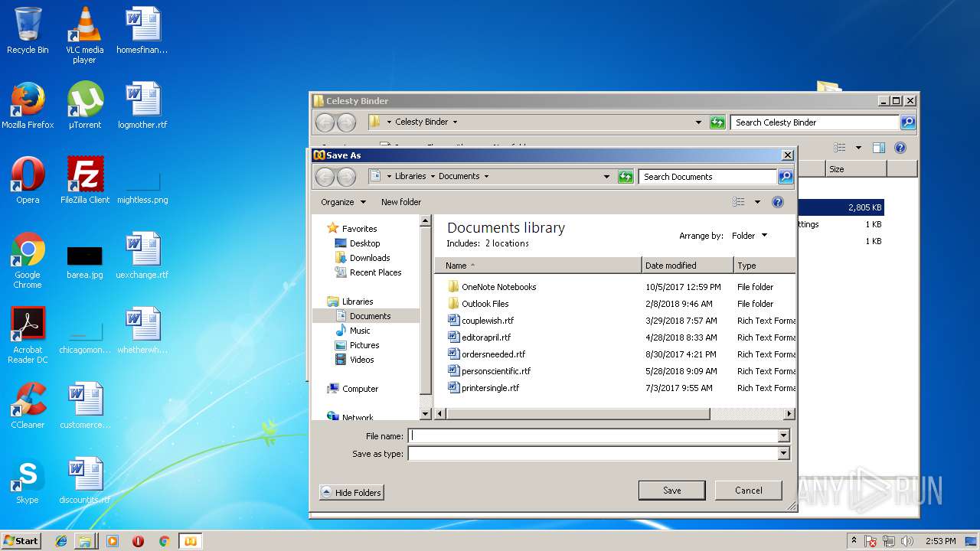Click the Forward arrow in Save As dialog
Viewport: 980px width, 551px height.
tap(346, 177)
